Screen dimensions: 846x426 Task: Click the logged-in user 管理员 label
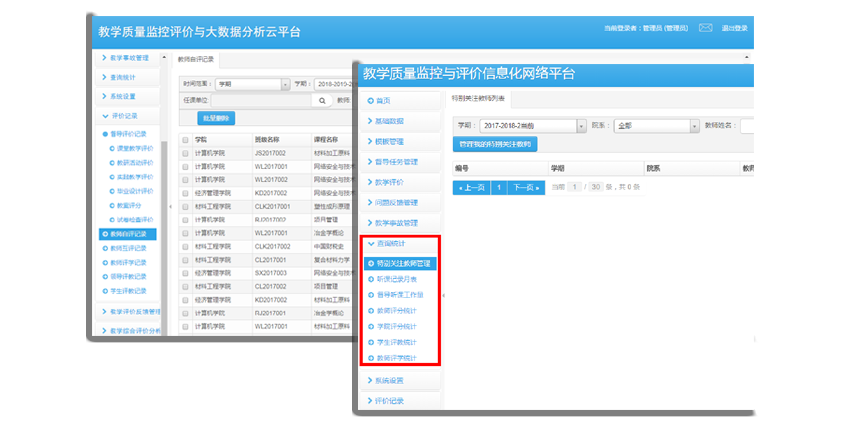pyautogui.click(x=646, y=28)
